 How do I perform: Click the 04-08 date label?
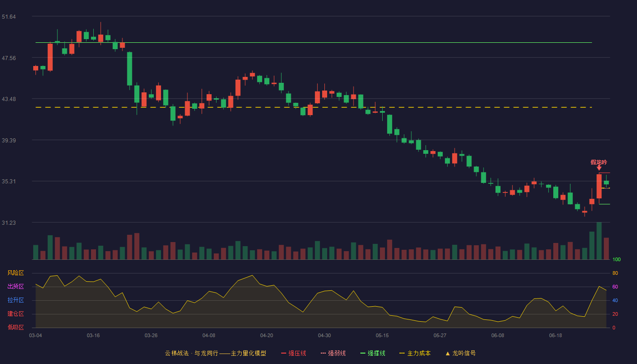coord(209,335)
